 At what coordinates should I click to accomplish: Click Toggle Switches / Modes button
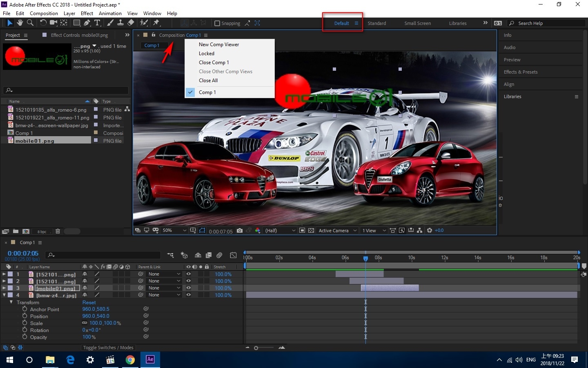pyautogui.click(x=108, y=348)
